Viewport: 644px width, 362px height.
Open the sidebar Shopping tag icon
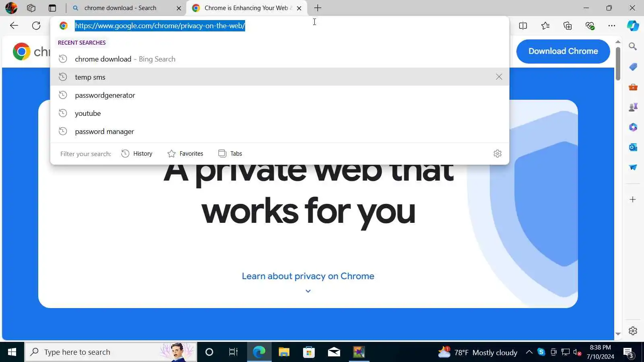(x=633, y=67)
